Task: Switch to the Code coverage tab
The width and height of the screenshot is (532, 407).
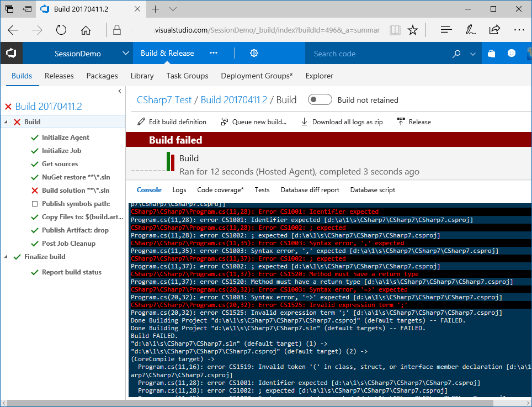Action: (221, 190)
